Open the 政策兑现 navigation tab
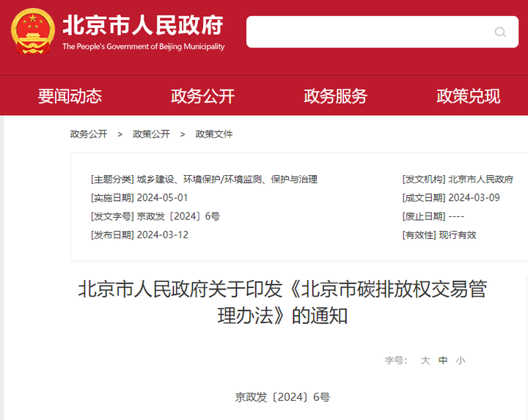 (x=469, y=96)
